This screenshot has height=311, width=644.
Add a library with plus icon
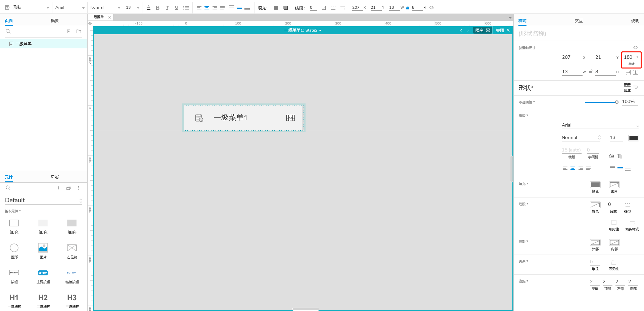[x=58, y=188]
